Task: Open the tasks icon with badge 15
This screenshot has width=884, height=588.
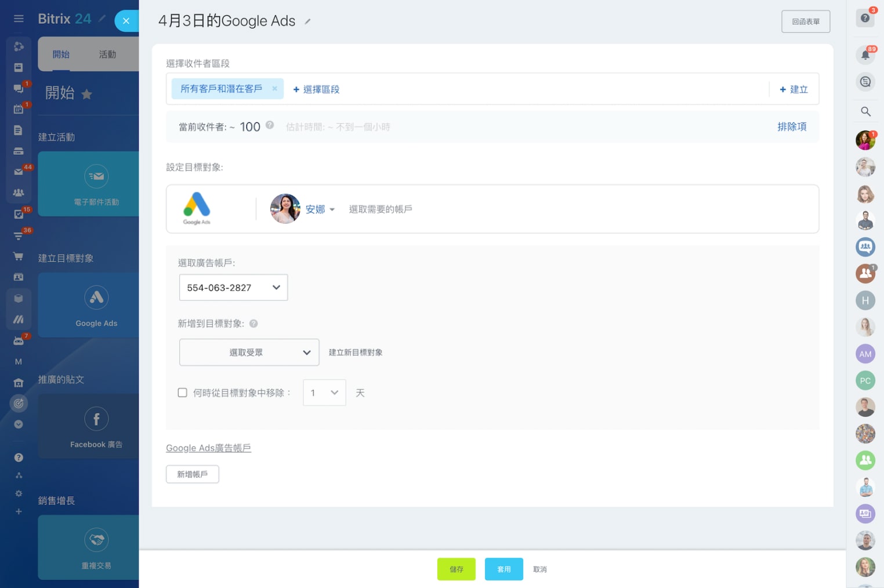Action: (19, 214)
